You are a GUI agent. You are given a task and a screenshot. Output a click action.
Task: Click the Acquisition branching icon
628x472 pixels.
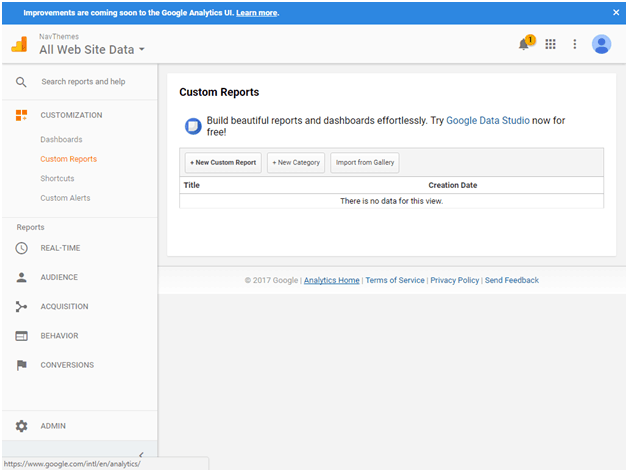pyautogui.click(x=21, y=307)
